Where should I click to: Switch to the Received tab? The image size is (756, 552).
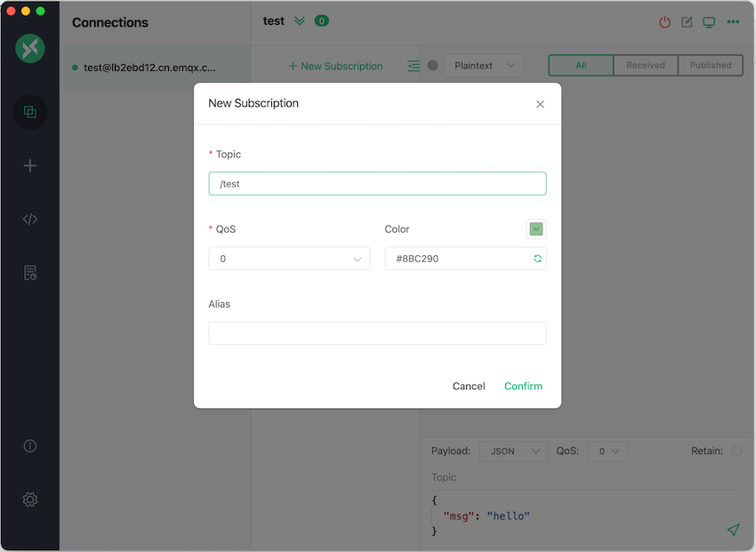(646, 66)
